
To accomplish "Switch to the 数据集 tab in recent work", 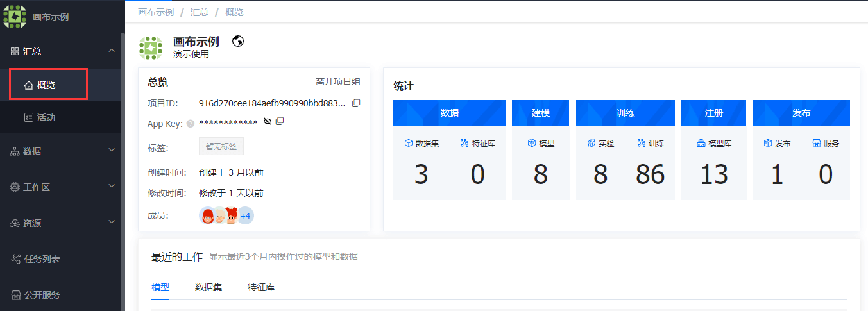I will [x=208, y=287].
